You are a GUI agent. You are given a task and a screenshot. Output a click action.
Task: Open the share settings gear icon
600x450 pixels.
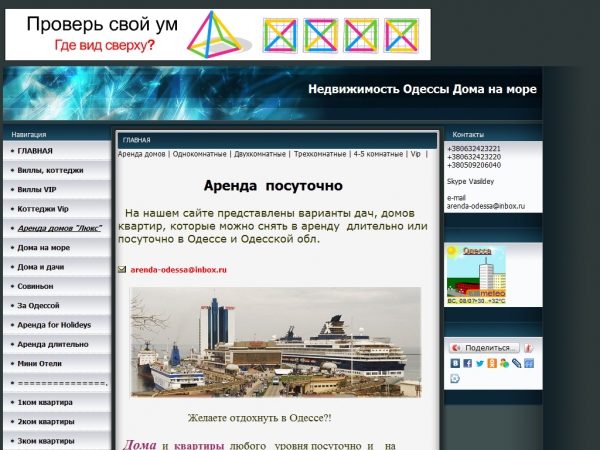point(455,378)
